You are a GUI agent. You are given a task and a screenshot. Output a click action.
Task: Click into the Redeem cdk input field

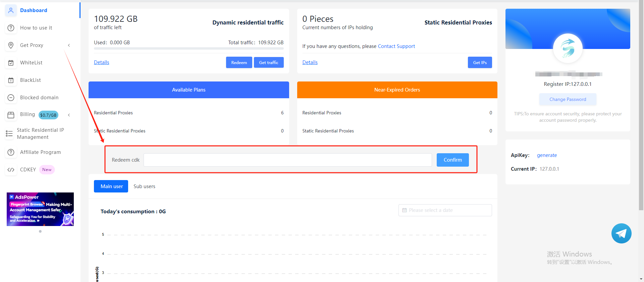click(287, 160)
